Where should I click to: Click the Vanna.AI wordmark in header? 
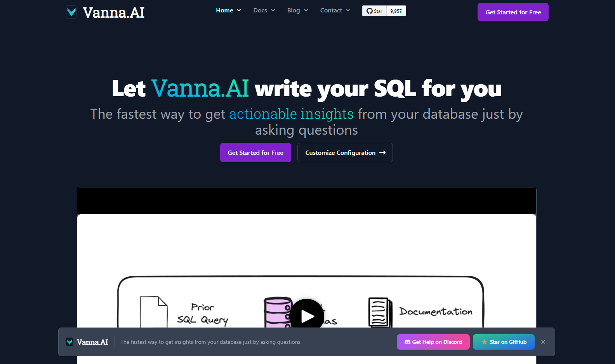[x=113, y=12]
